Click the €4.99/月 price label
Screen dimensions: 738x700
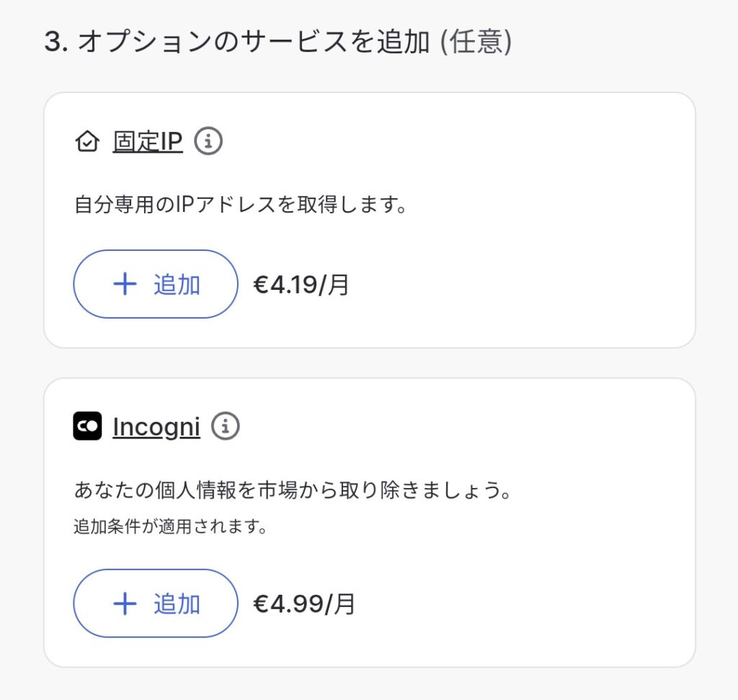click(304, 604)
